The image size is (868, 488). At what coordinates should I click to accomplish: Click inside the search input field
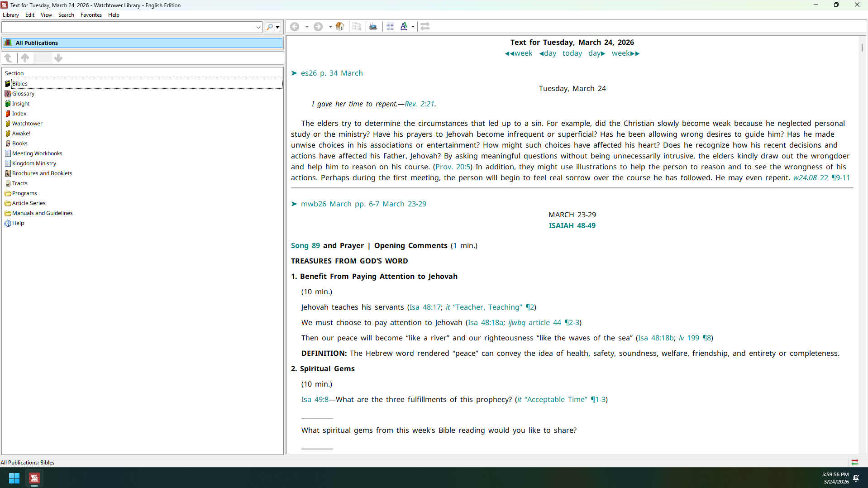tap(129, 27)
